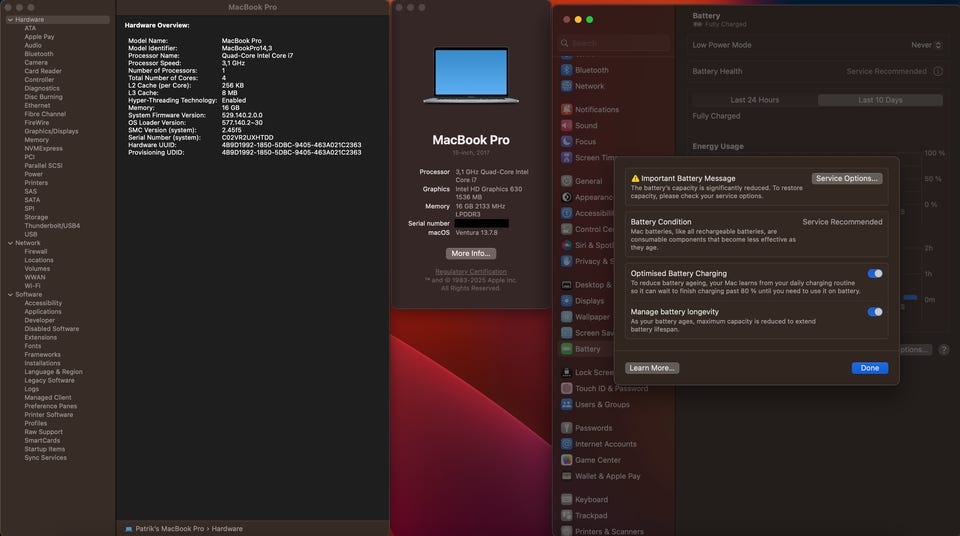
Task: Select Graphics/Displays in System Information sidebar
Action: pos(51,131)
